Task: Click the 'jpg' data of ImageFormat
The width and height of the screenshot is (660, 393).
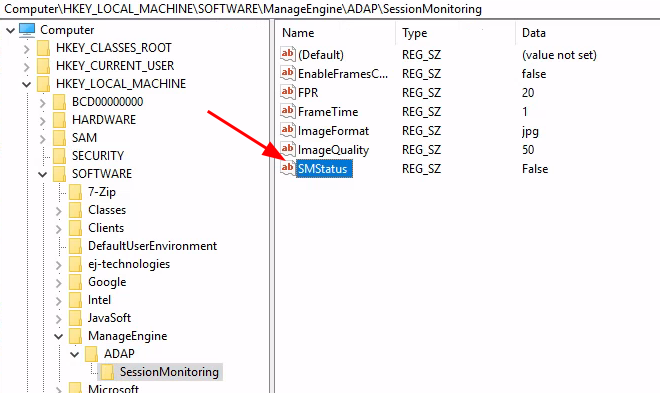Action: 530,131
